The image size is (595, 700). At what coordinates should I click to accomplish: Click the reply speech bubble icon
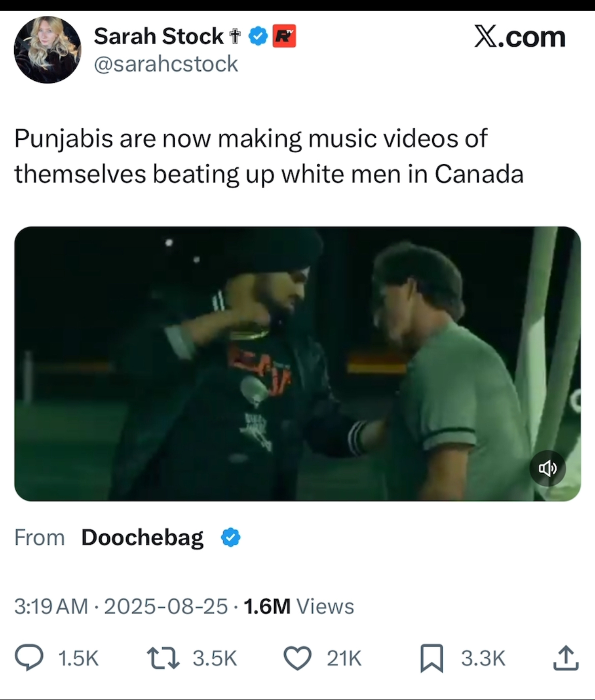pos(28,658)
